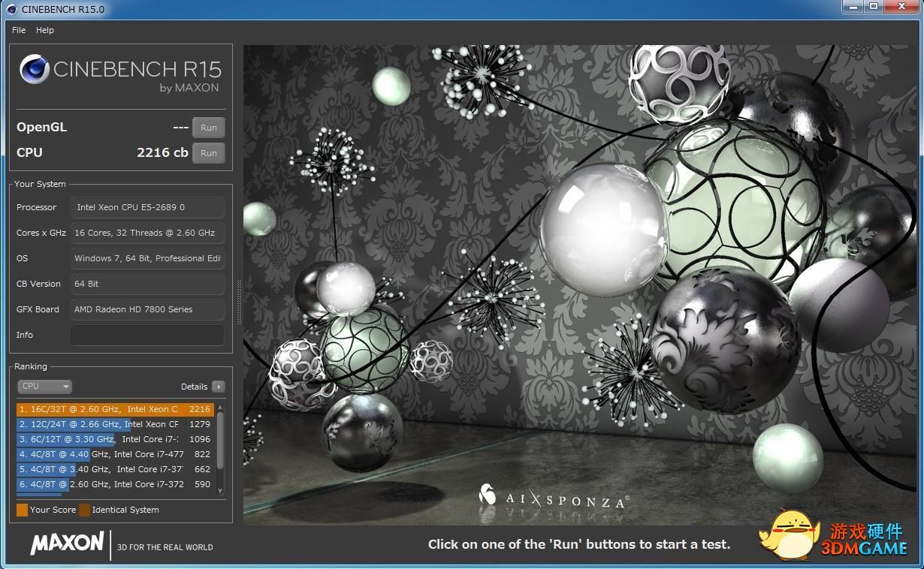The image size is (924, 569).
Task: Run the CPU benchmark test
Action: coord(209,153)
